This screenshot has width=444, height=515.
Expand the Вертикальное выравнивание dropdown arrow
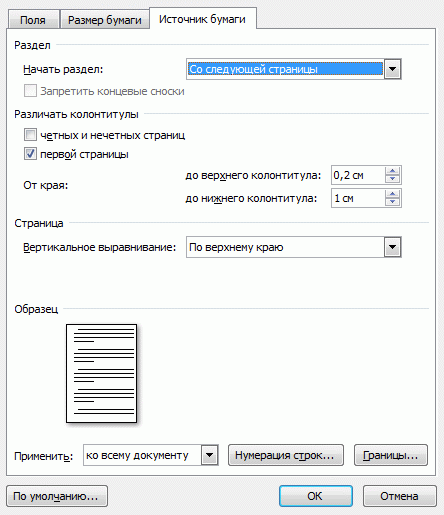392,247
